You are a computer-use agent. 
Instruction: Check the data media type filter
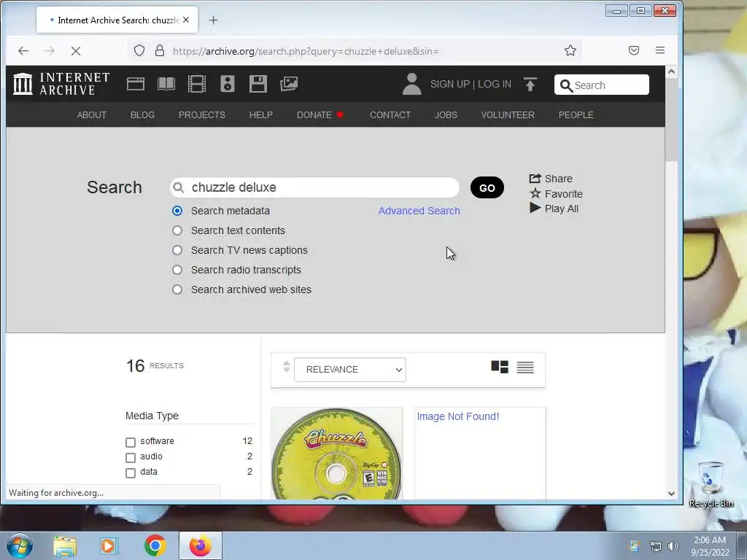click(131, 472)
